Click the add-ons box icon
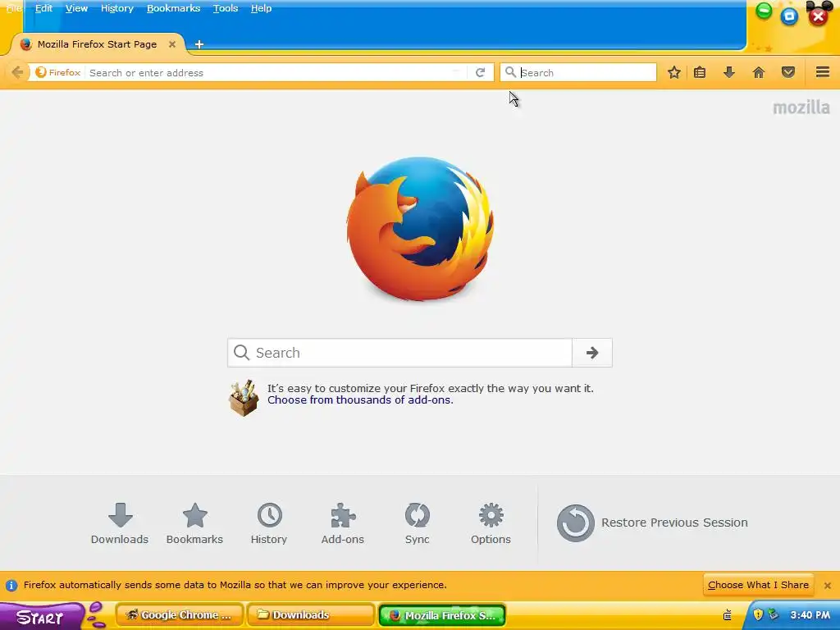Image resolution: width=840 pixels, height=630 pixels. [x=244, y=398]
